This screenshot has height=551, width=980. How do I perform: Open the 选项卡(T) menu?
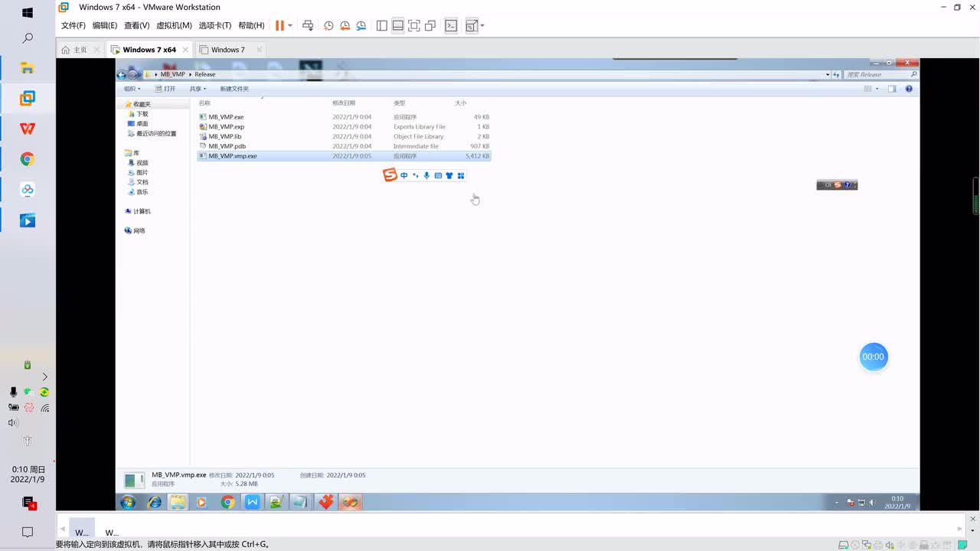pos(215,25)
